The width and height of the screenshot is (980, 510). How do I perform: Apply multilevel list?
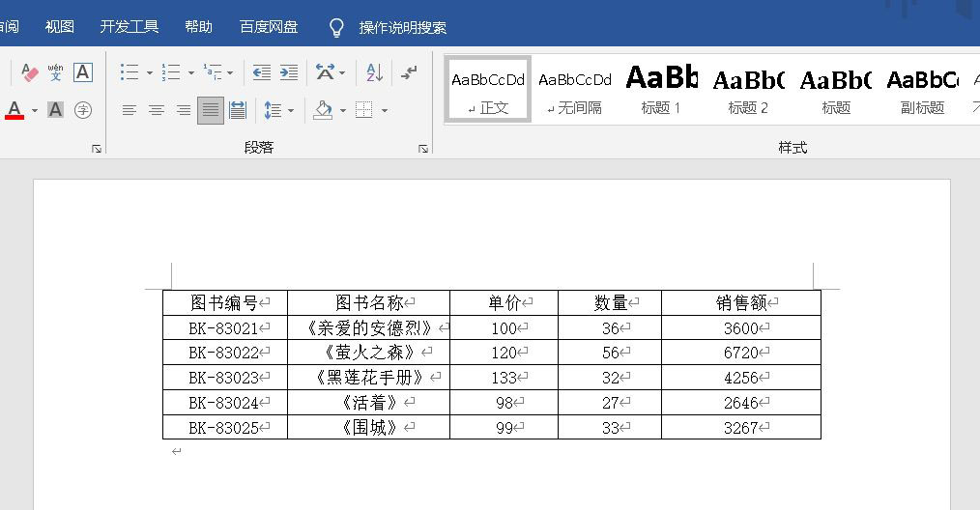[x=213, y=72]
